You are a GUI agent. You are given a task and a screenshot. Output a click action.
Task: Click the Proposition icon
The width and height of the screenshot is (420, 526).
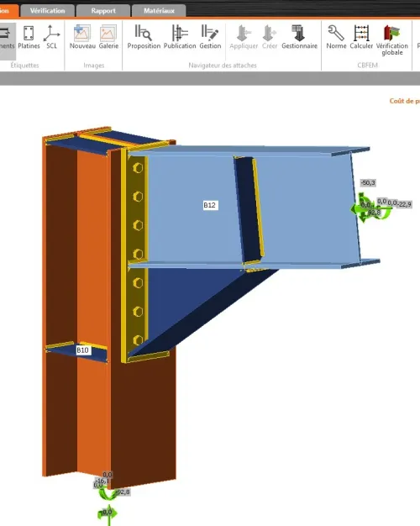pos(144,38)
